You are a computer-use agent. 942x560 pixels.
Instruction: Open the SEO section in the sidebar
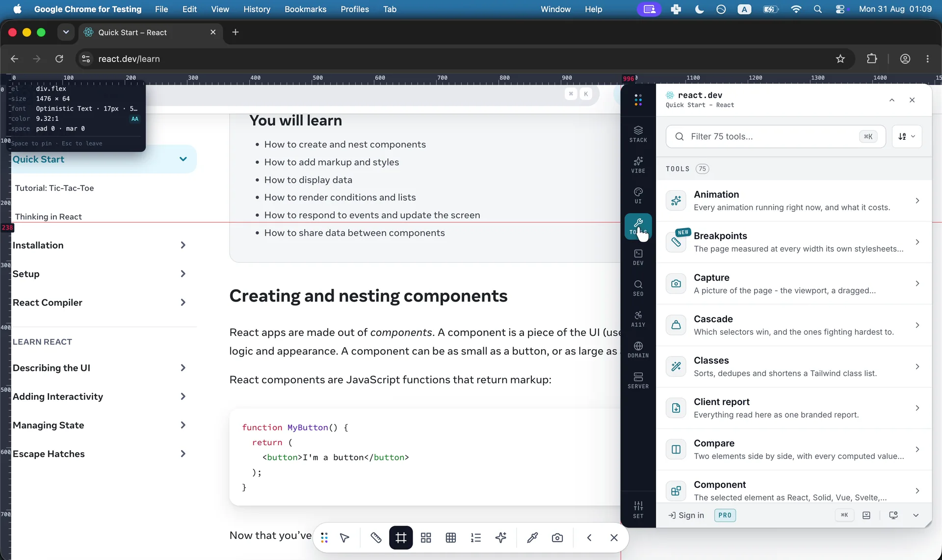click(638, 288)
